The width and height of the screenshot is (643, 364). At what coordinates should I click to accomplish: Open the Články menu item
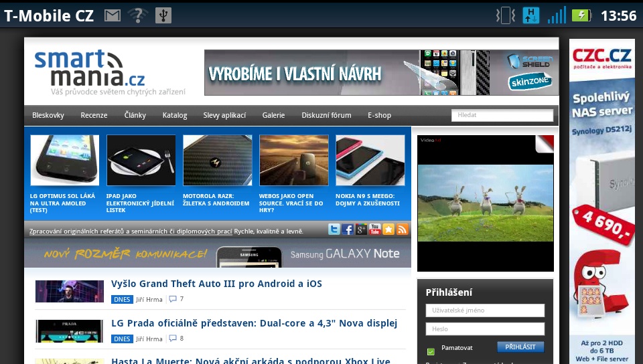(135, 116)
